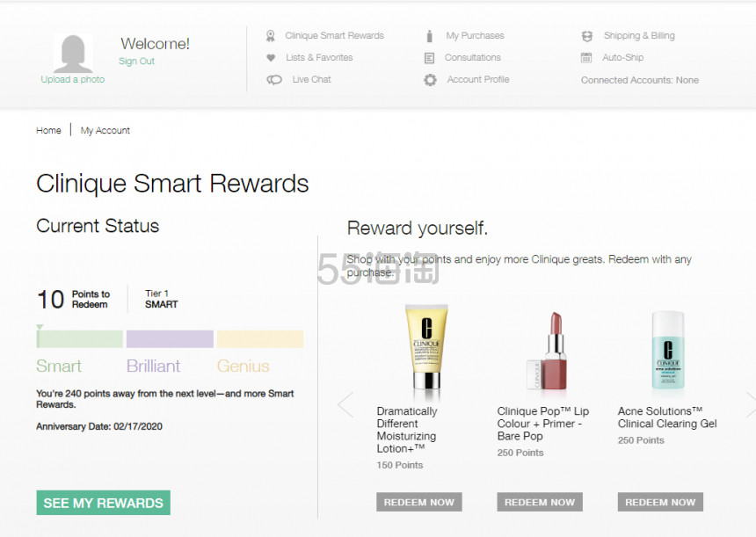The height and width of the screenshot is (537, 756).
Task: Open Live Chat menu link
Action: (x=311, y=79)
